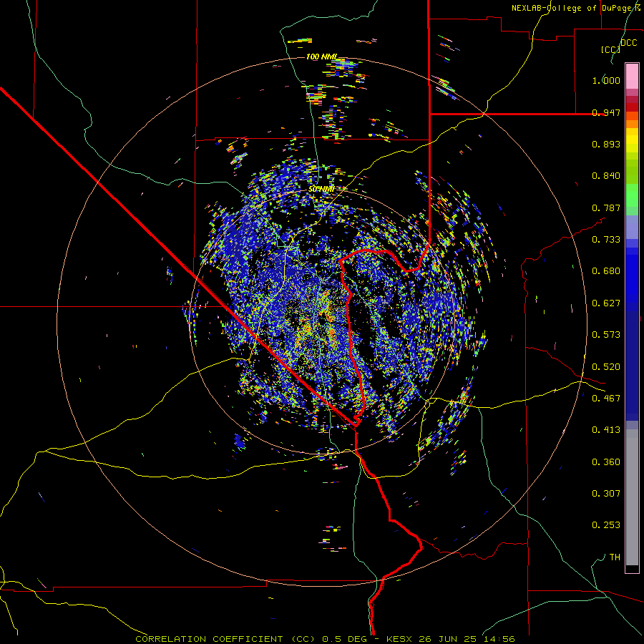Select the orange segment of the color bar
This screenshot has height=644, width=644.
(x=632, y=124)
